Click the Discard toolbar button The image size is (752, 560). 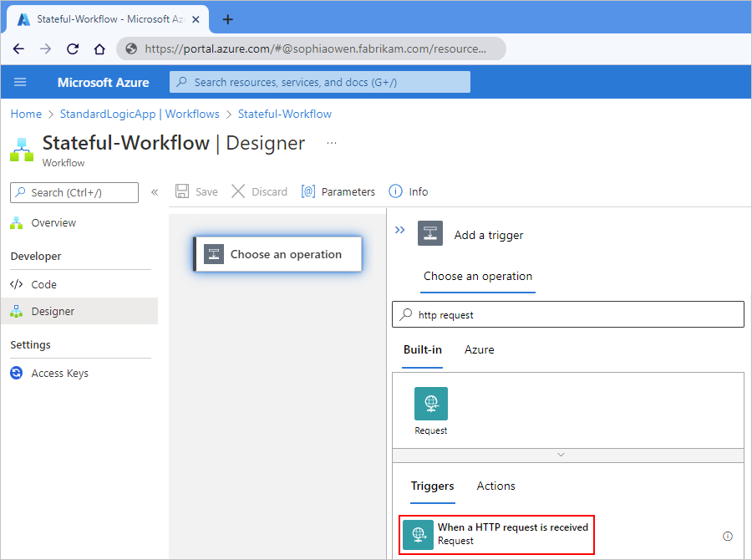coord(260,191)
